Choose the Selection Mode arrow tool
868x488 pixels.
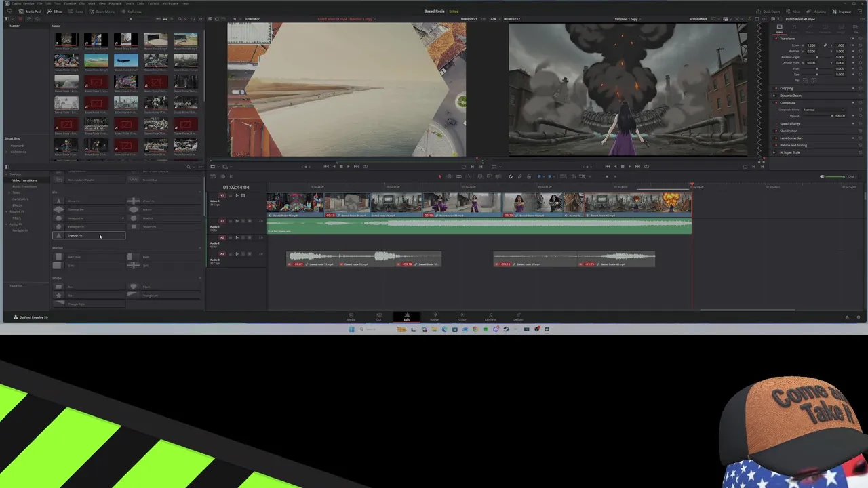[x=439, y=176]
